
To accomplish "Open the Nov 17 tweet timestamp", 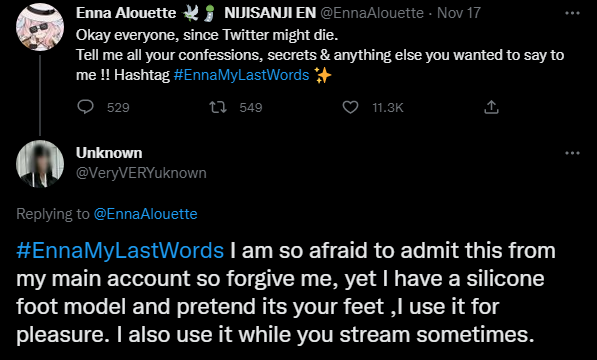I will click(459, 13).
